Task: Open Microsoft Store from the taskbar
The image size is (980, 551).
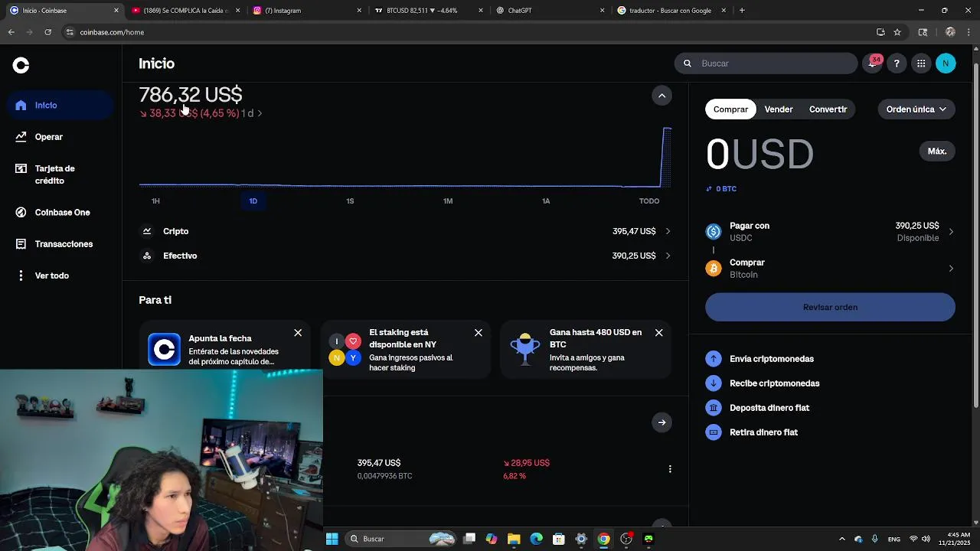Action: click(558, 539)
